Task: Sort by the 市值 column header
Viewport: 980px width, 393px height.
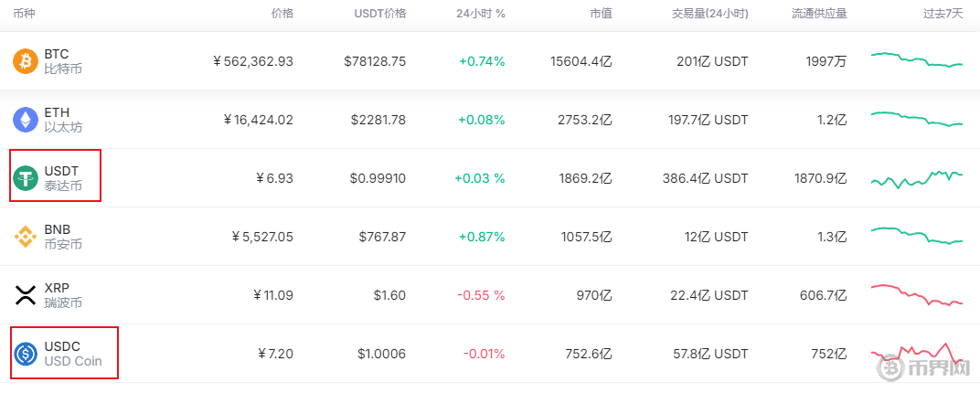Action: 601,15
